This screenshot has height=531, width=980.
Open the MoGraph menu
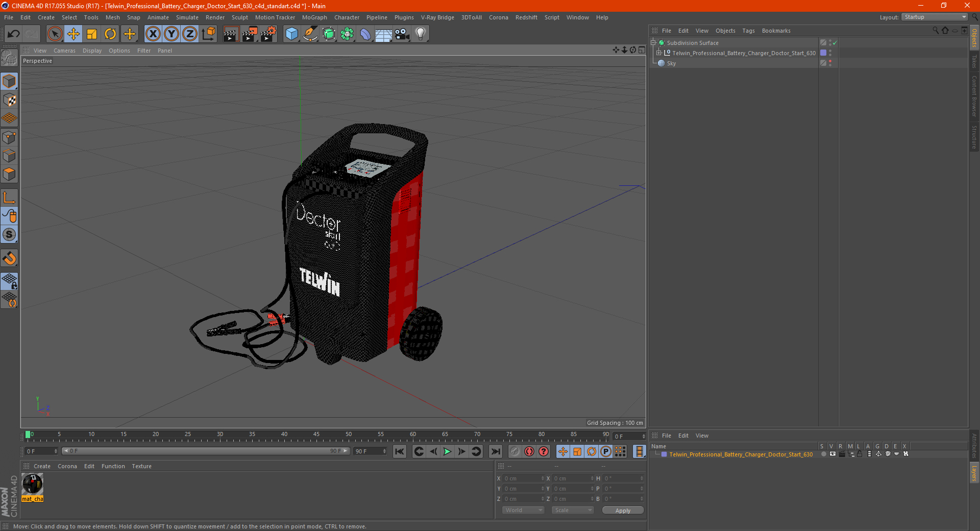[x=314, y=17]
